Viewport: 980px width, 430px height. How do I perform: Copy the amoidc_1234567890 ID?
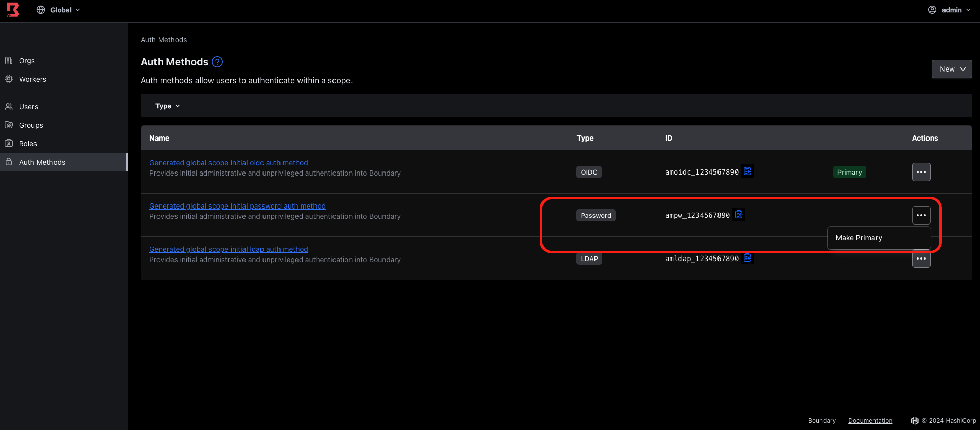click(x=748, y=171)
